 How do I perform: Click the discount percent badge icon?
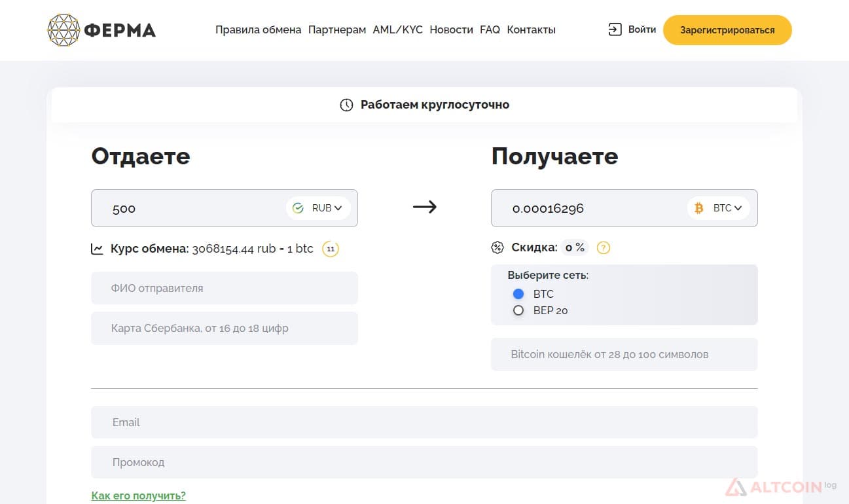[497, 247]
